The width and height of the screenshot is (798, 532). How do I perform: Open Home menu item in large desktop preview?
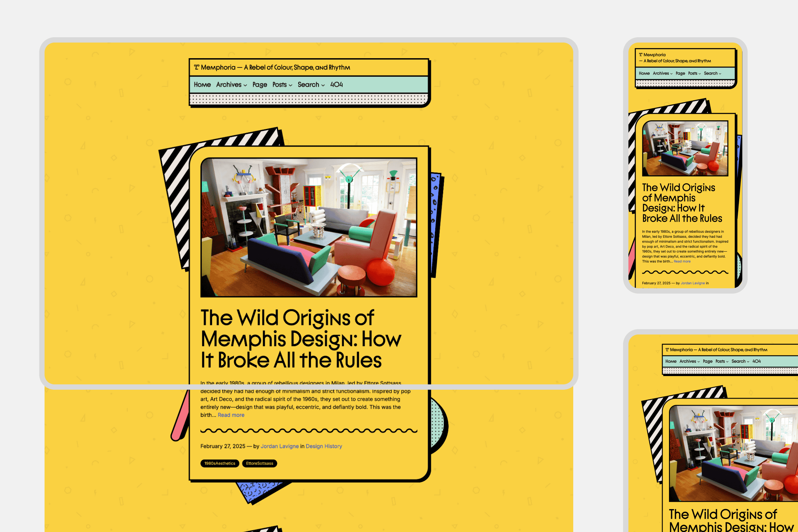[202, 84]
